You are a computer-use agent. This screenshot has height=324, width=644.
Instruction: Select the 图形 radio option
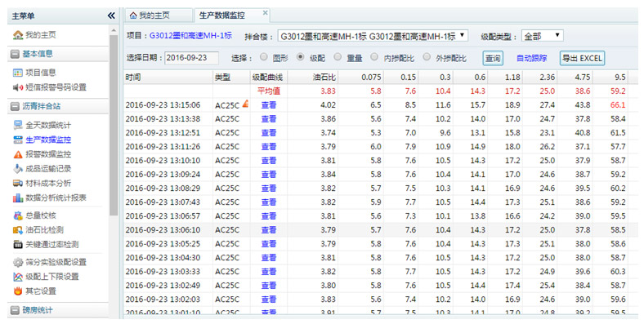264,57
